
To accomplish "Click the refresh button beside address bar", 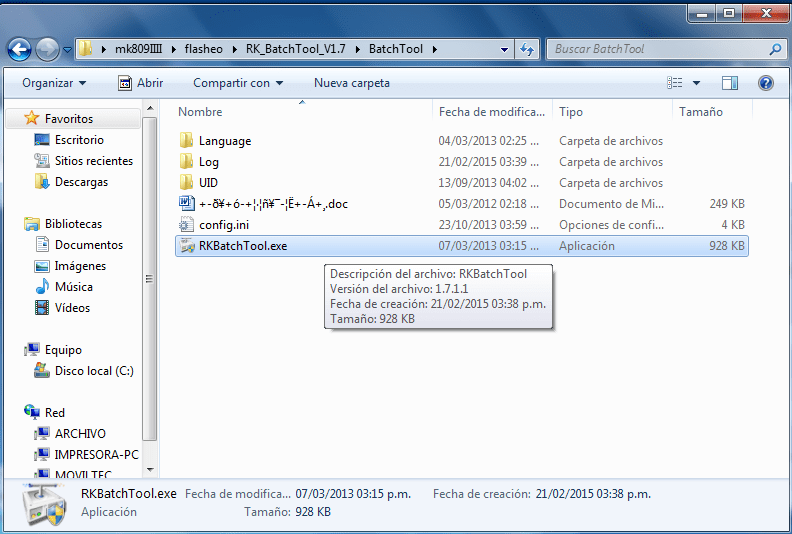I will (527, 50).
